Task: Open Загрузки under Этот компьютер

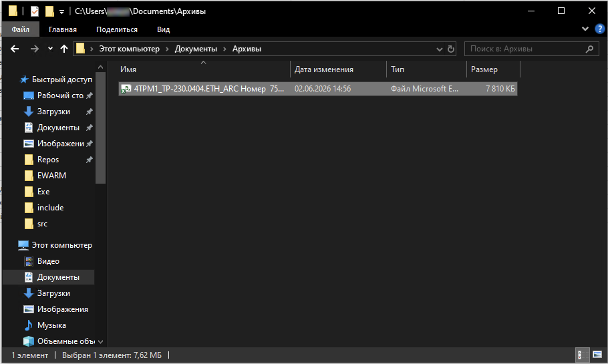Action: click(53, 293)
